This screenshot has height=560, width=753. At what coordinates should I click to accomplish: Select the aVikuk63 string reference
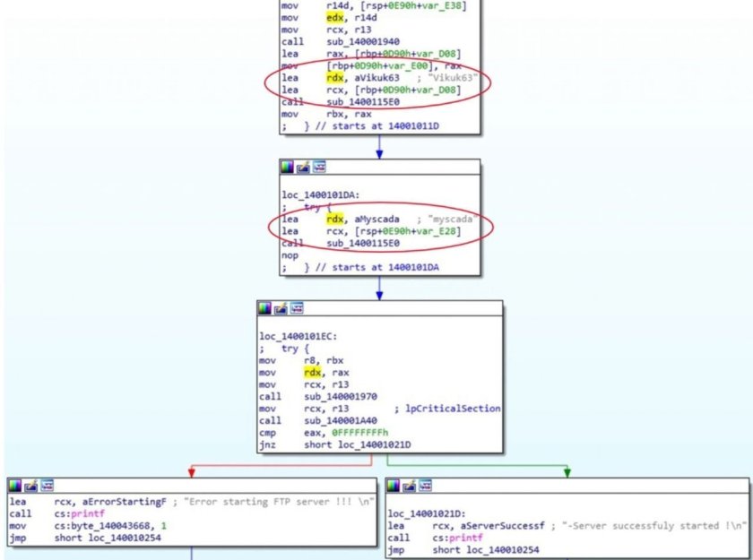377,78
